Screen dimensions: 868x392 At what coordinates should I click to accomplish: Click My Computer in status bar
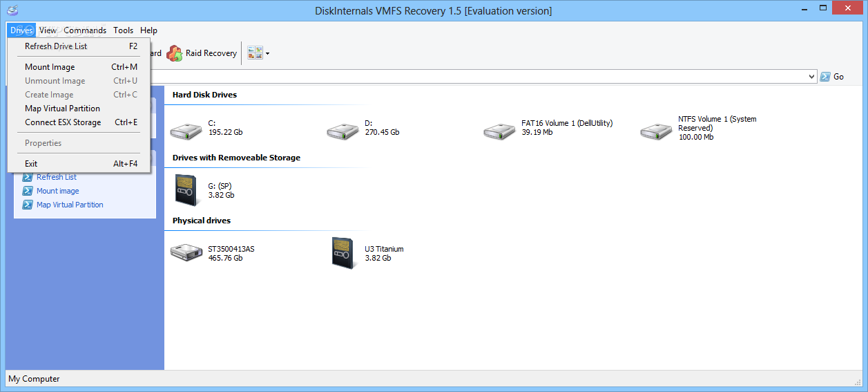pos(34,379)
